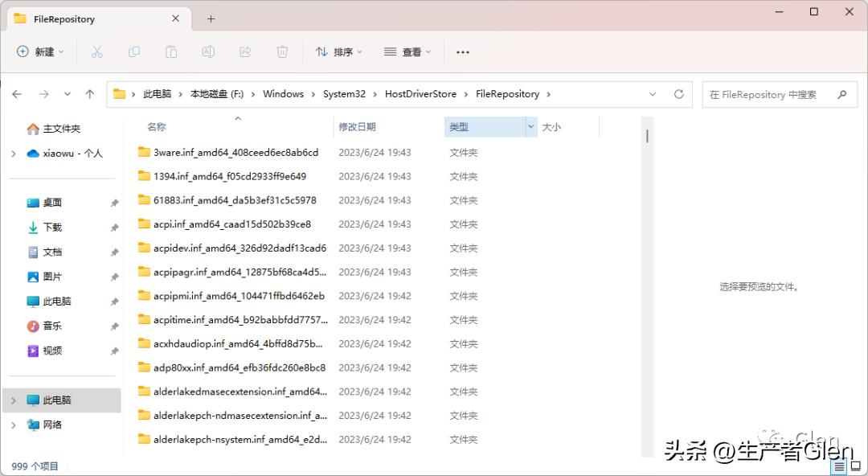Rename using the rename toolbar icon
The height and width of the screenshot is (476, 868).
pyautogui.click(x=208, y=51)
